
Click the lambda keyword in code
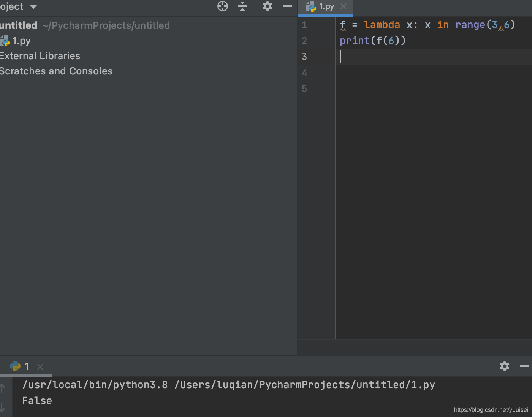382,25
